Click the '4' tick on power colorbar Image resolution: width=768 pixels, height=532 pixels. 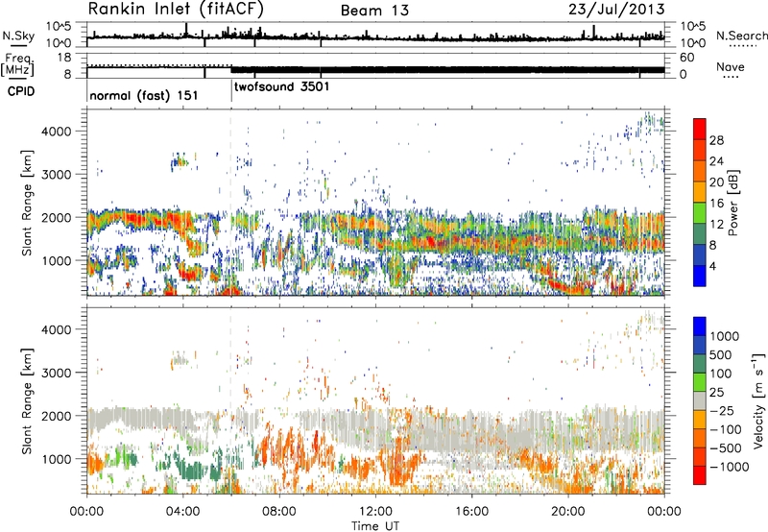tap(713, 266)
